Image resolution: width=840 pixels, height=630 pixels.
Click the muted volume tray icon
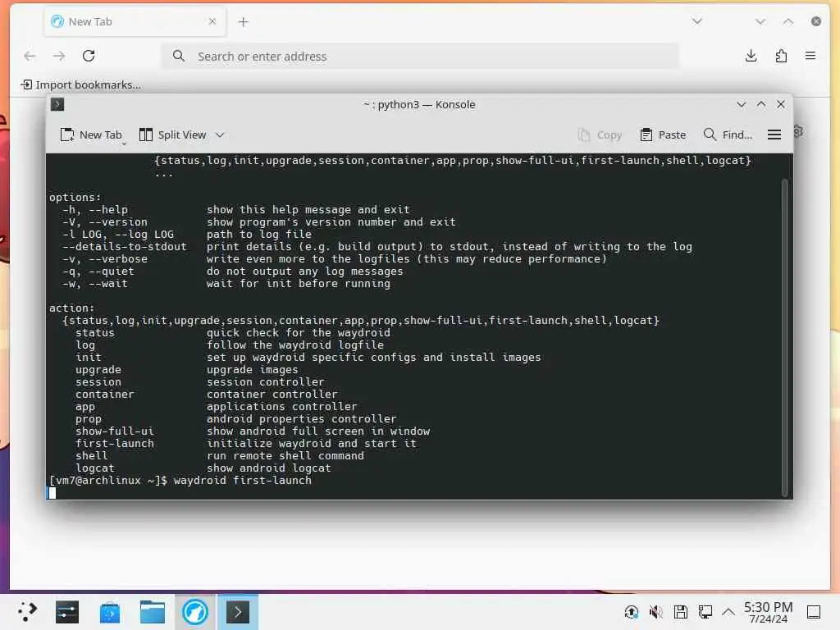655,612
